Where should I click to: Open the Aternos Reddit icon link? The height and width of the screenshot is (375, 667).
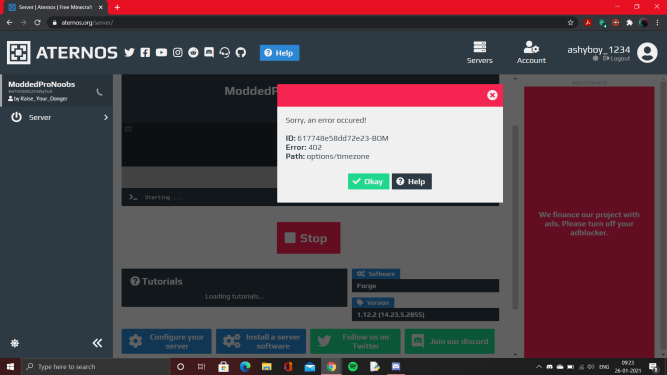pyautogui.click(x=193, y=52)
